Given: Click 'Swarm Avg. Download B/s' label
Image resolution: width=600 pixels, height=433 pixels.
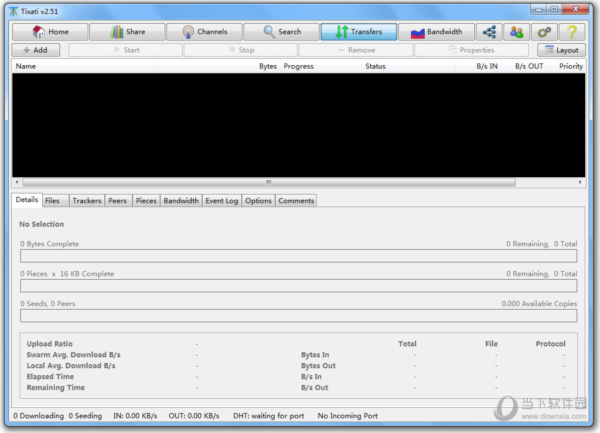Looking at the screenshot, I should pos(73,355).
